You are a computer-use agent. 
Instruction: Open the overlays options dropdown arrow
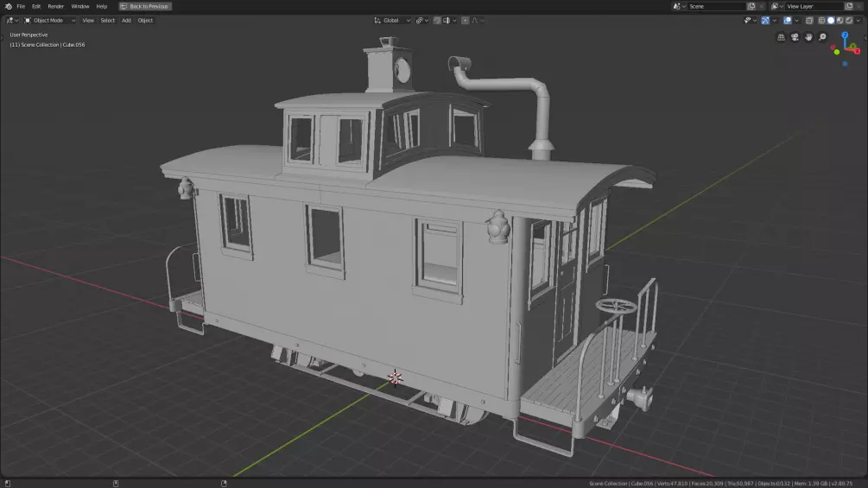tap(796, 21)
